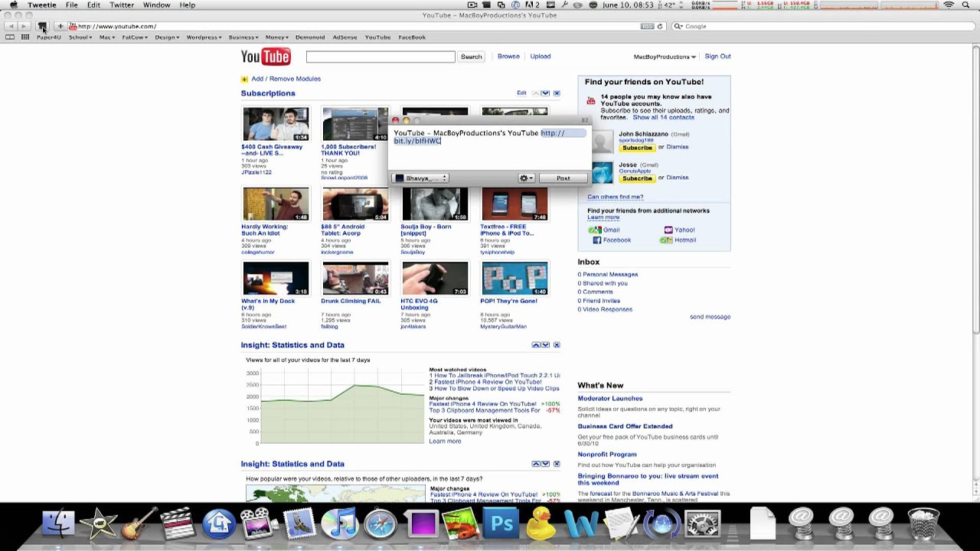The width and height of the screenshot is (980, 551).
Task: Open POP! They're Gone! video thumbnail
Action: [514, 279]
